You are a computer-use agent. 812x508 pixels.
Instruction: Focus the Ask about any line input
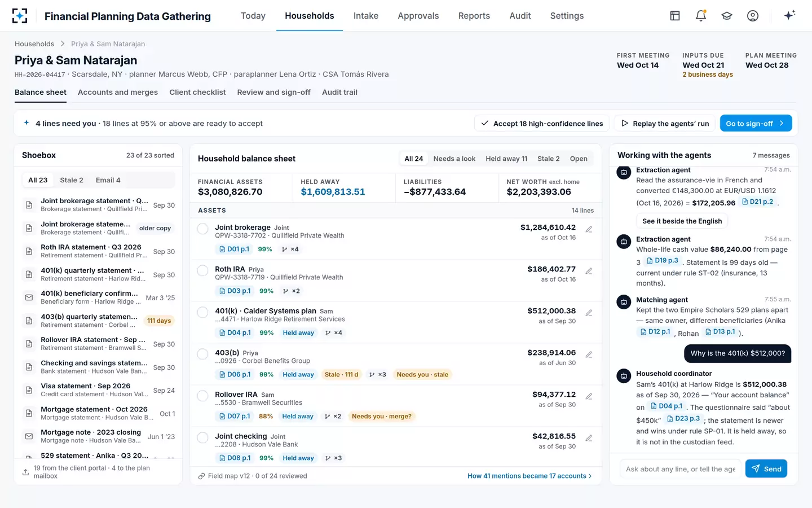coord(681,468)
